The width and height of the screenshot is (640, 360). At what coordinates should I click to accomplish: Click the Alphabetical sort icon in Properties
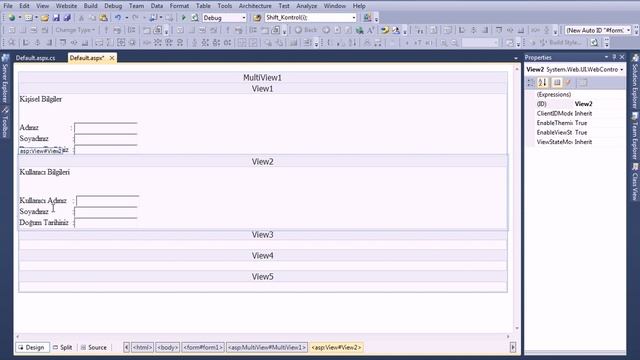542,83
